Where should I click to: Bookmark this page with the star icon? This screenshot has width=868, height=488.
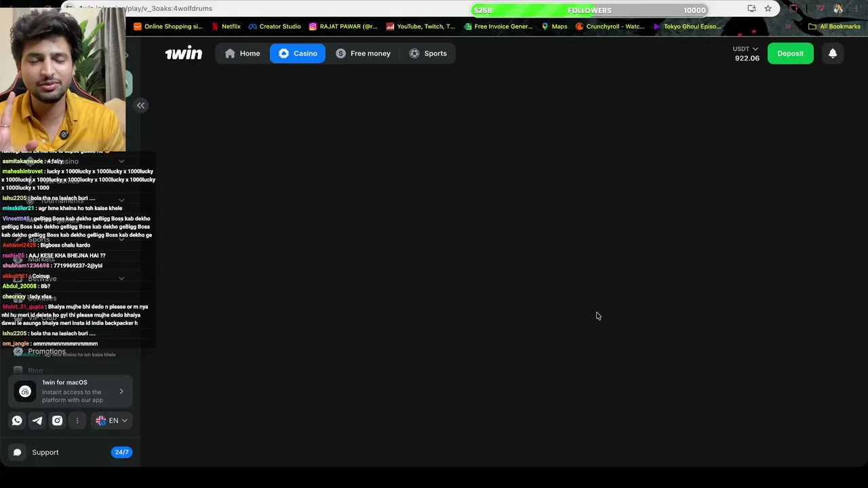coord(768,9)
